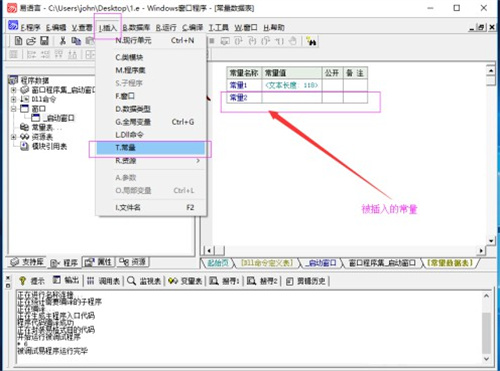Switch to the 起始页 editor tab
This screenshot has height=371, width=500.
218,263
